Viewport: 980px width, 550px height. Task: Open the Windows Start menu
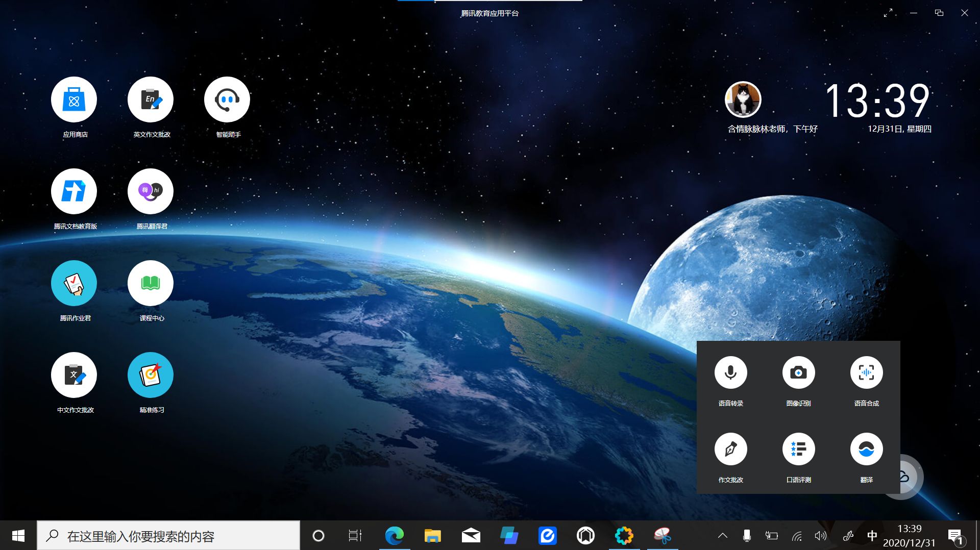tap(18, 536)
